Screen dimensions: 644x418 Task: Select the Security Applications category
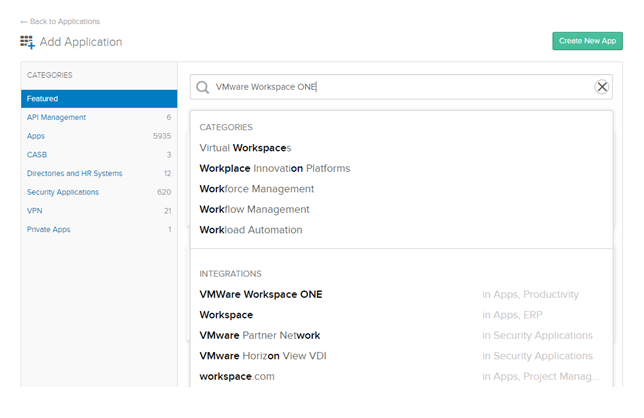click(x=63, y=192)
